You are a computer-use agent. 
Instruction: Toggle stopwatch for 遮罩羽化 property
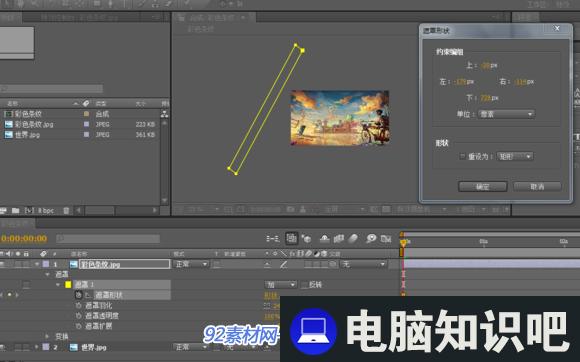point(78,305)
